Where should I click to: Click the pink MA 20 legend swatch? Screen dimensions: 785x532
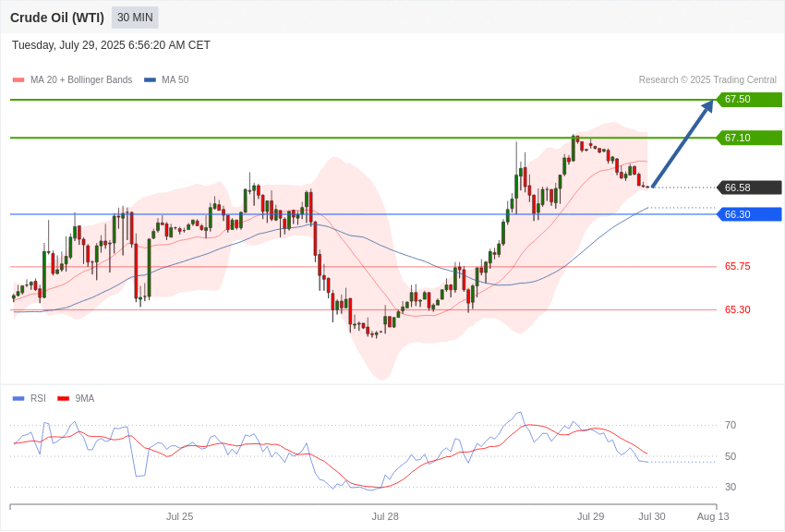[18, 79]
